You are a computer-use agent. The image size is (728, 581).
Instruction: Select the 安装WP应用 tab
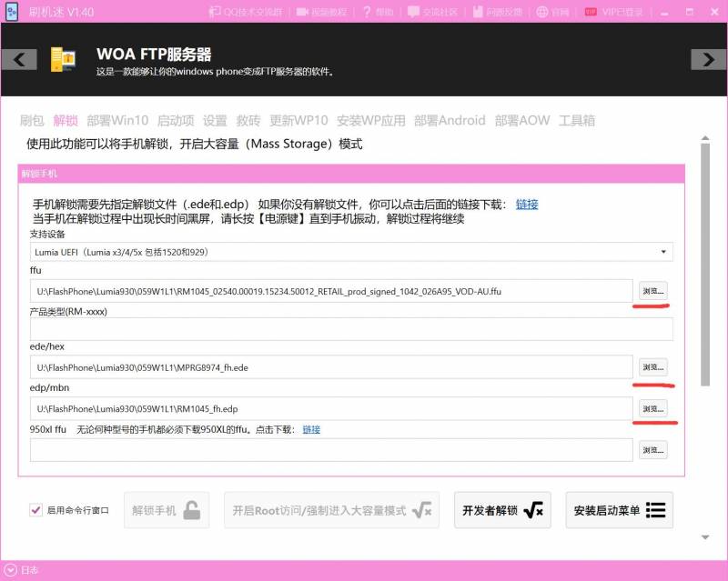click(x=371, y=121)
